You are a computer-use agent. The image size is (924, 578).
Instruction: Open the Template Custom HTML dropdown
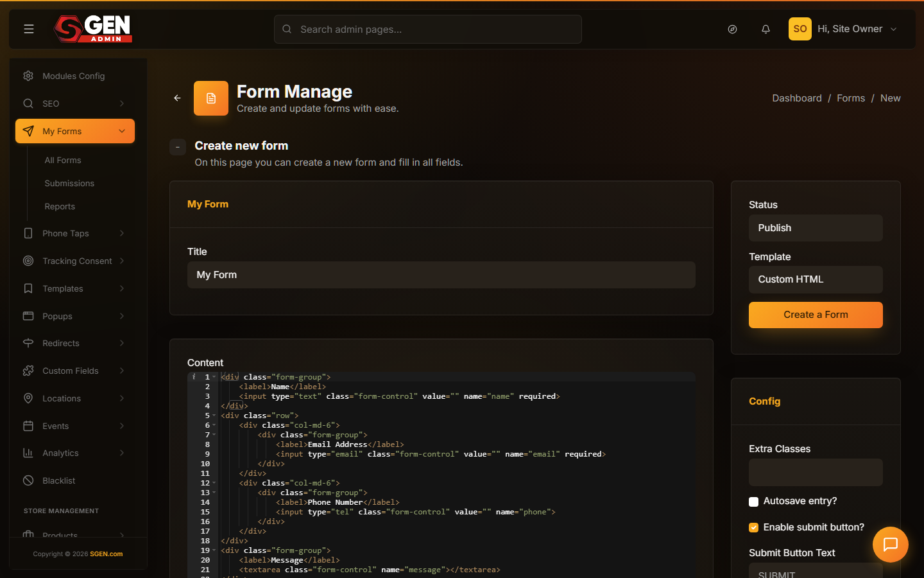pos(816,279)
